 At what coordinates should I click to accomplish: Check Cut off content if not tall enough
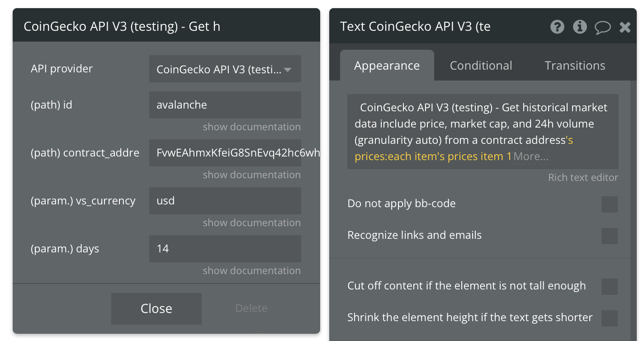(610, 287)
